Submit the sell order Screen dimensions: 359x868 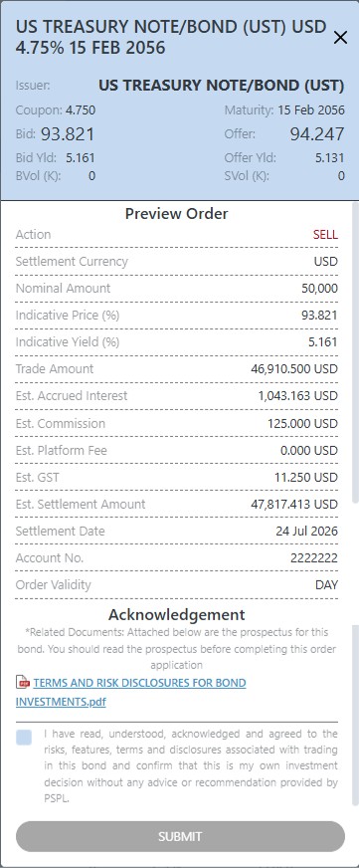coord(180,836)
